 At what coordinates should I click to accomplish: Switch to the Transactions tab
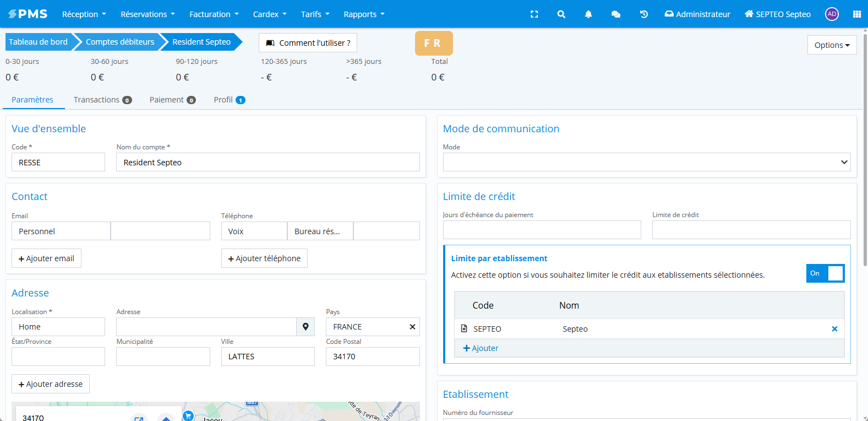coord(102,100)
